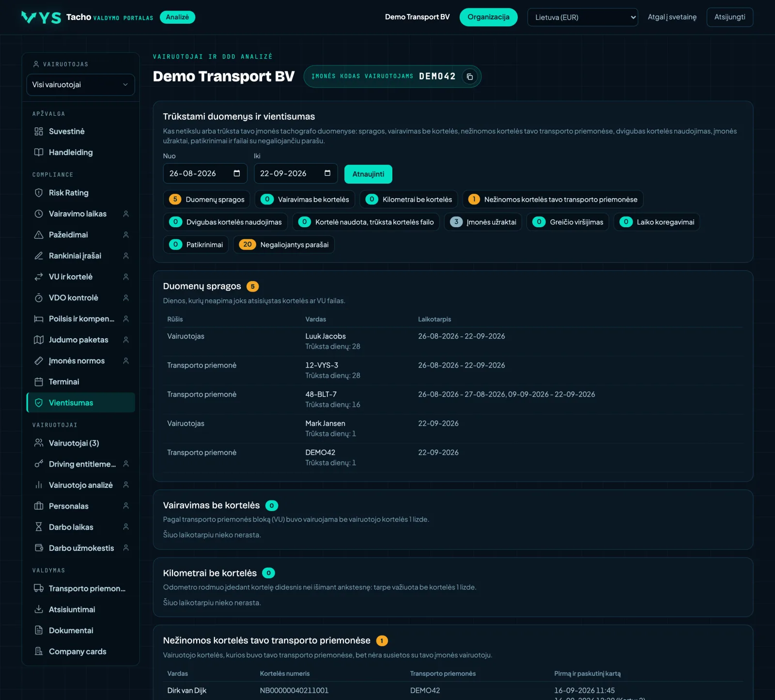Screen dimensions: 775x700
Task: Click card number NB00000040211001
Action: [x=294, y=690]
